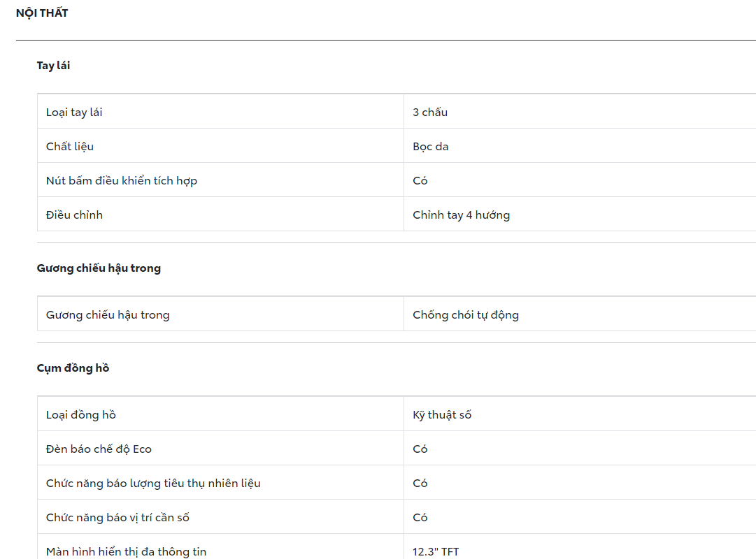
Task: Click the Chất liệu row label
Action: [70, 147]
